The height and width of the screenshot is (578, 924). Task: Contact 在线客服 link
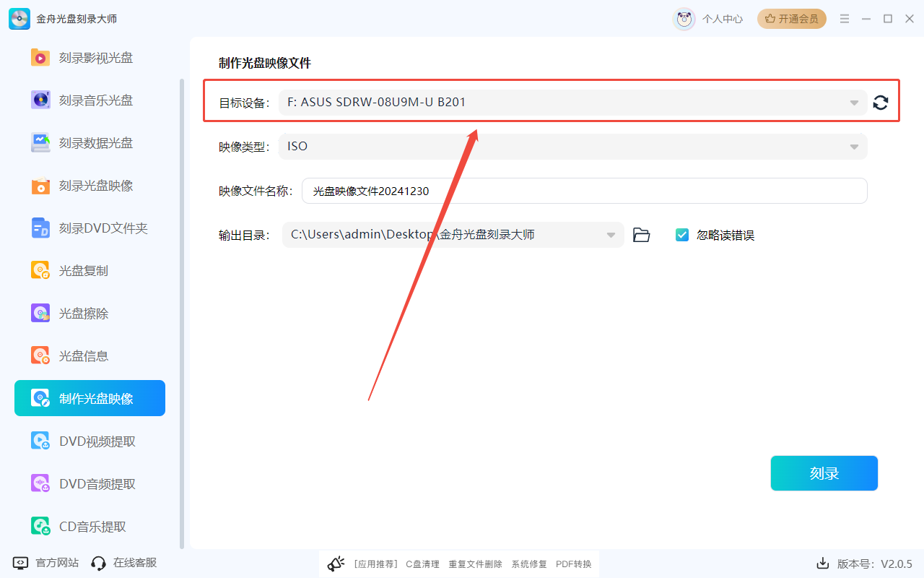(135, 563)
